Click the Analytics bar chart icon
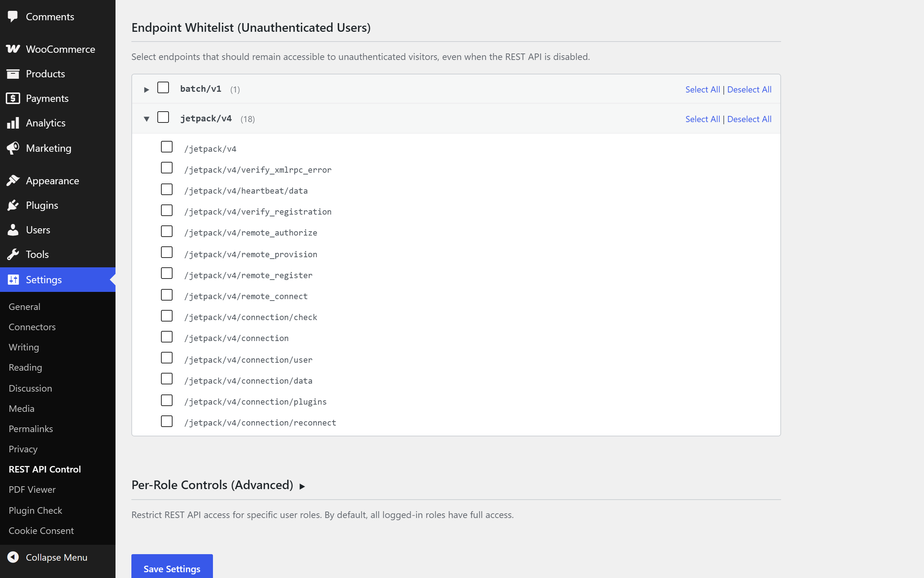924x578 pixels. coord(13,123)
